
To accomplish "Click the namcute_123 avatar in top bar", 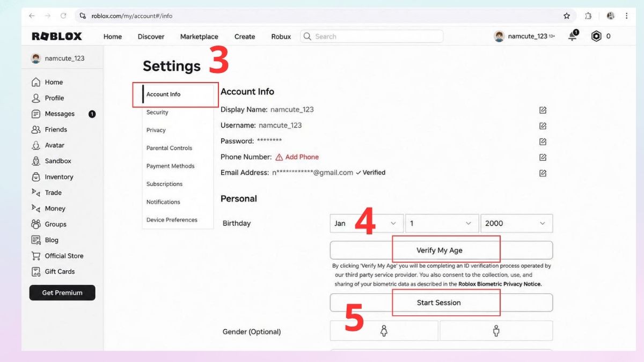I will pos(500,36).
